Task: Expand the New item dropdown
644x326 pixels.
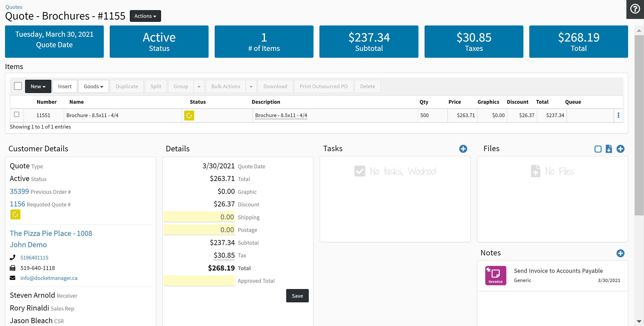Action: (x=38, y=86)
